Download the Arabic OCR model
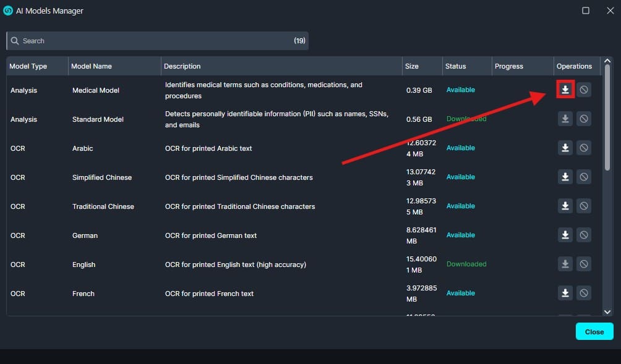The height and width of the screenshot is (364, 621). (x=565, y=148)
